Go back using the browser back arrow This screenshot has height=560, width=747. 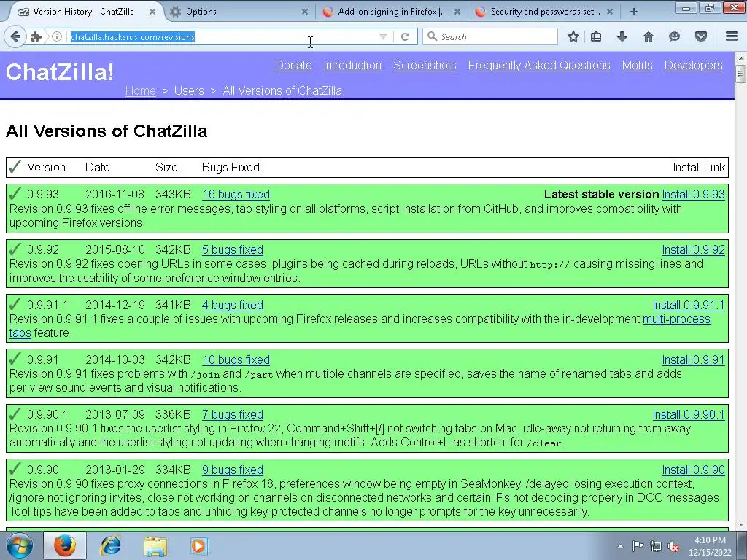click(15, 36)
